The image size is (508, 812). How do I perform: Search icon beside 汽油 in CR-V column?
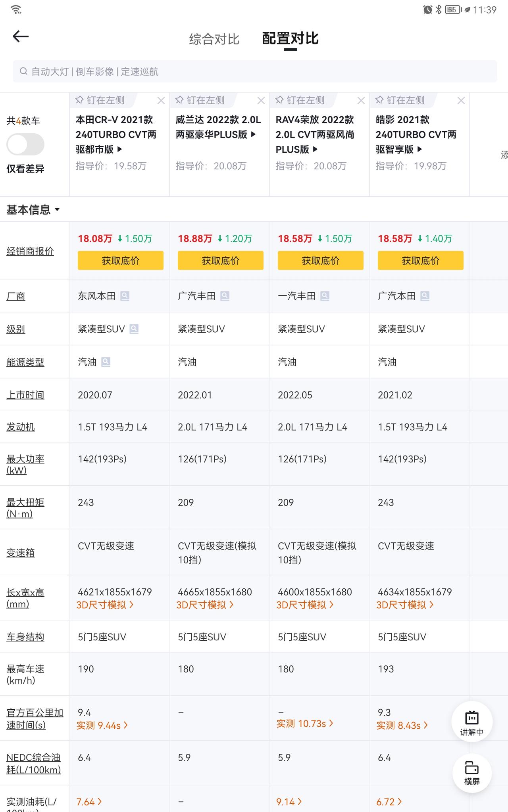[x=106, y=362]
